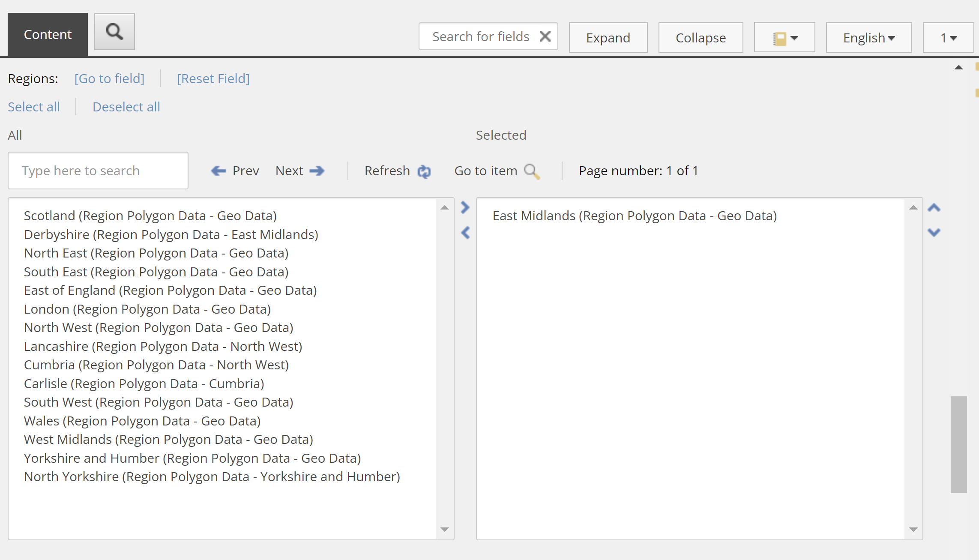Click the Select all link
The width and height of the screenshot is (979, 560).
tap(34, 107)
